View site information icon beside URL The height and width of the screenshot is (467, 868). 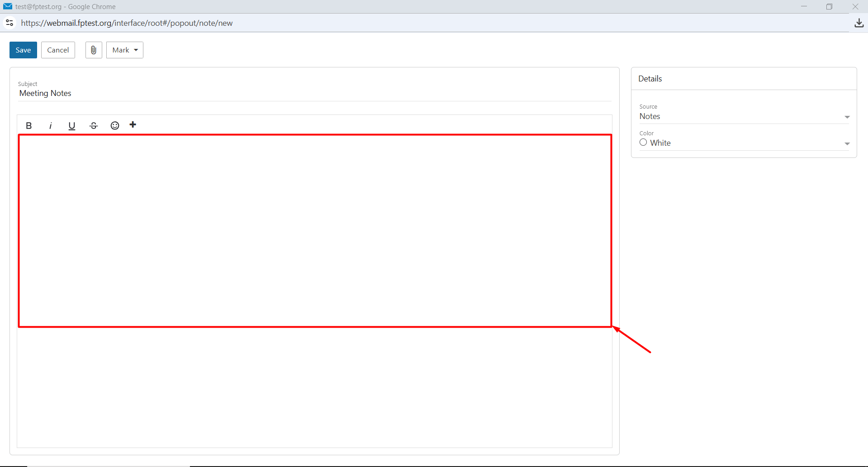click(9, 23)
